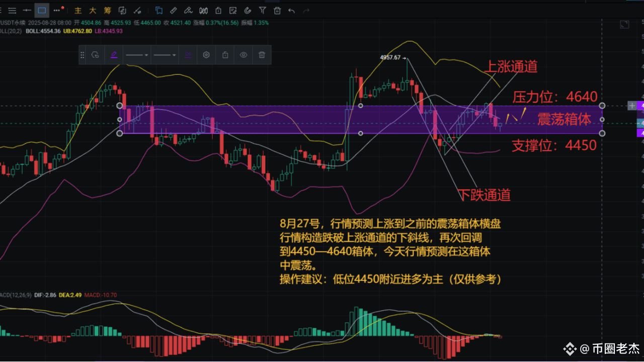This screenshot has width=644, height=362.
Task: Click the 操作建议 advice line
Action: coord(390,280)
